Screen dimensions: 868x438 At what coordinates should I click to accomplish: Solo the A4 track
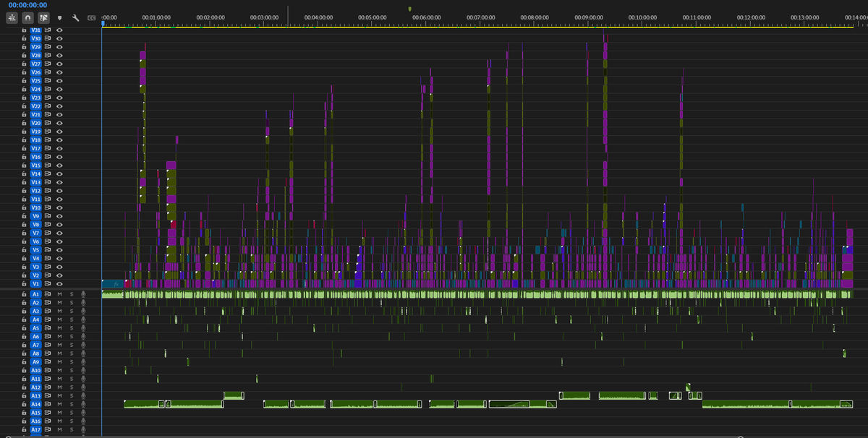pos(72,320)
